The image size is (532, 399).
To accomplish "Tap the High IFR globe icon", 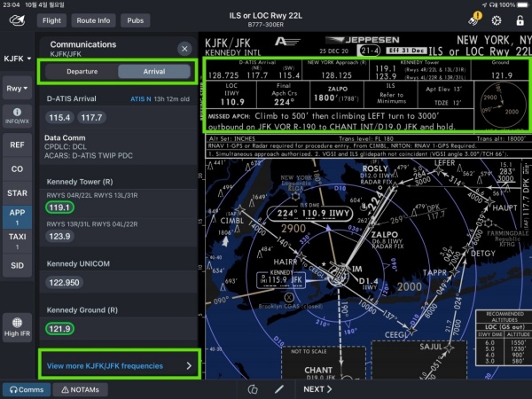I will 17,326.
